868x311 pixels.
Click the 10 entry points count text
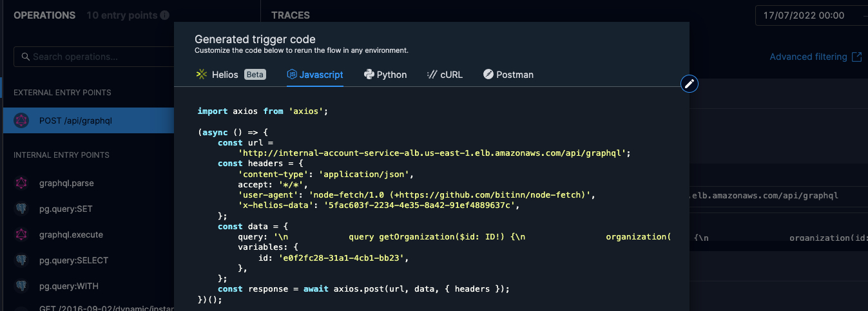(122, 15)
